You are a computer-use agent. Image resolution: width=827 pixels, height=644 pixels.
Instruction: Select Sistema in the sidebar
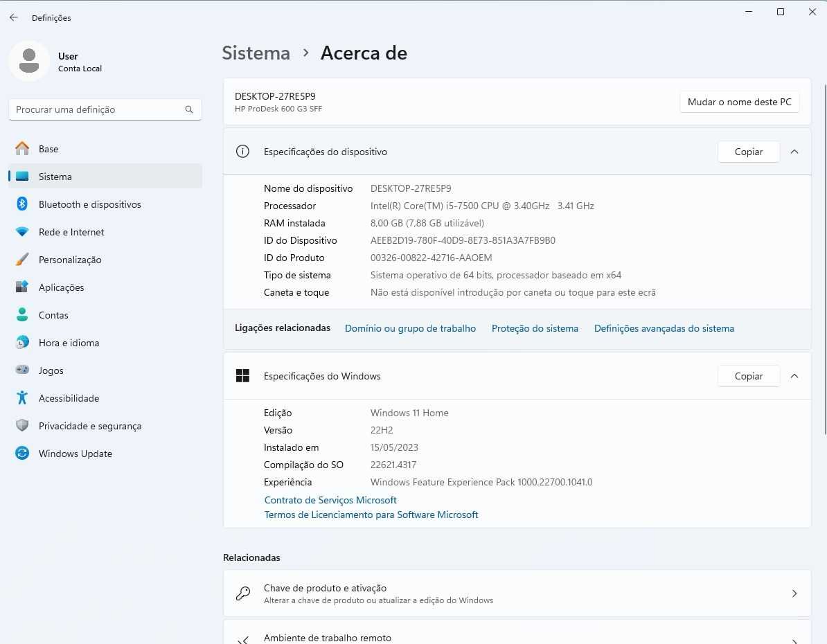click(x=105, y=176)
